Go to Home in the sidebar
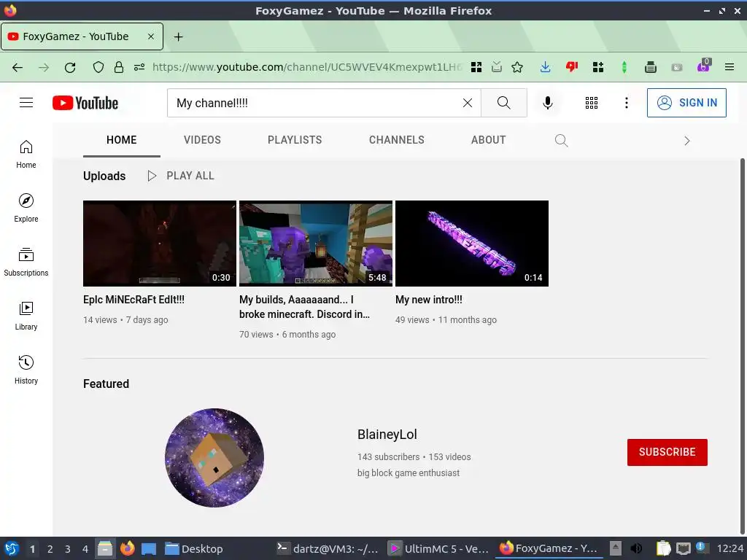The width and height of the screenshot is (747, 560). point(26,155)
